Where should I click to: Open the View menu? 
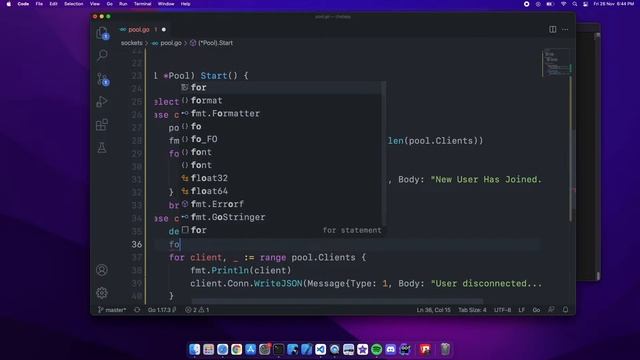point(95,4)
